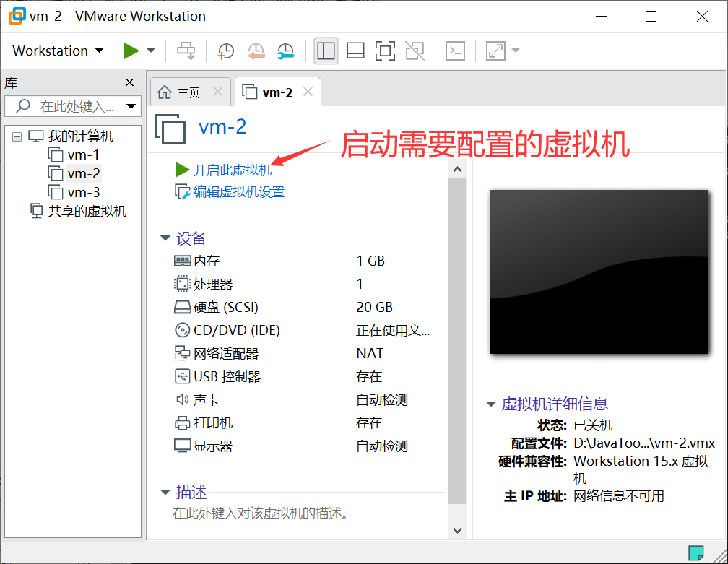Collapse the 设备 section

pos(165,238)
